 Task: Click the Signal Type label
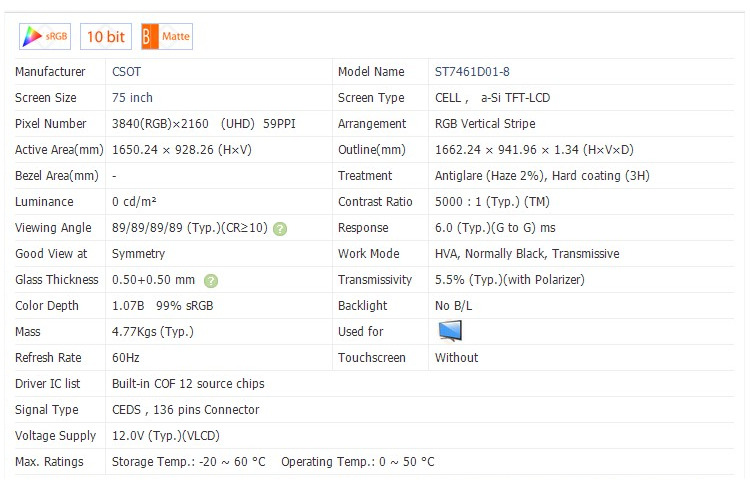click(46, 410)
